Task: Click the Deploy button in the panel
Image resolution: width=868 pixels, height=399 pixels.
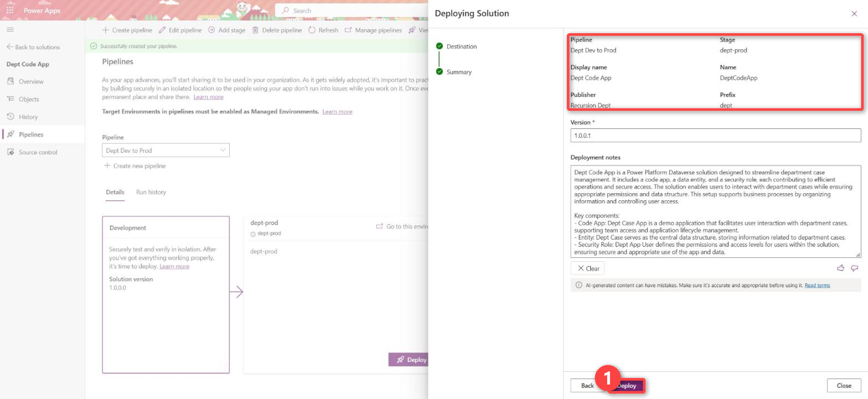Action: (x=627, y=386)
